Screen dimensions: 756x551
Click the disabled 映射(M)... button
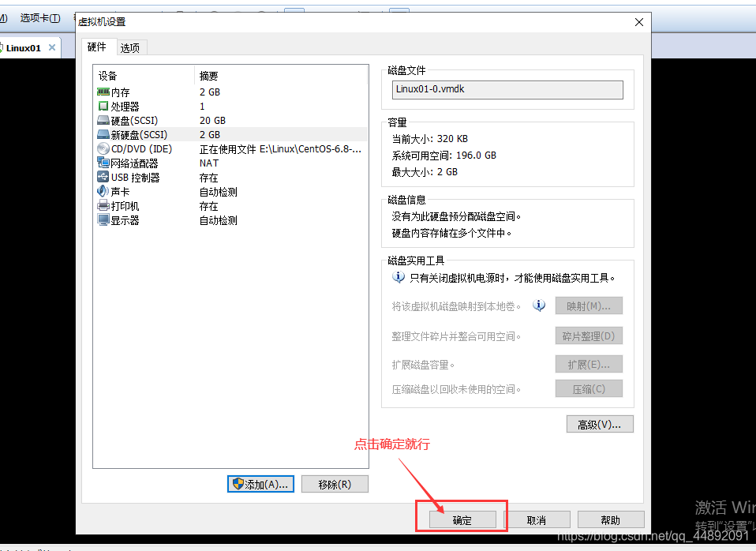[x=589, y=306]
